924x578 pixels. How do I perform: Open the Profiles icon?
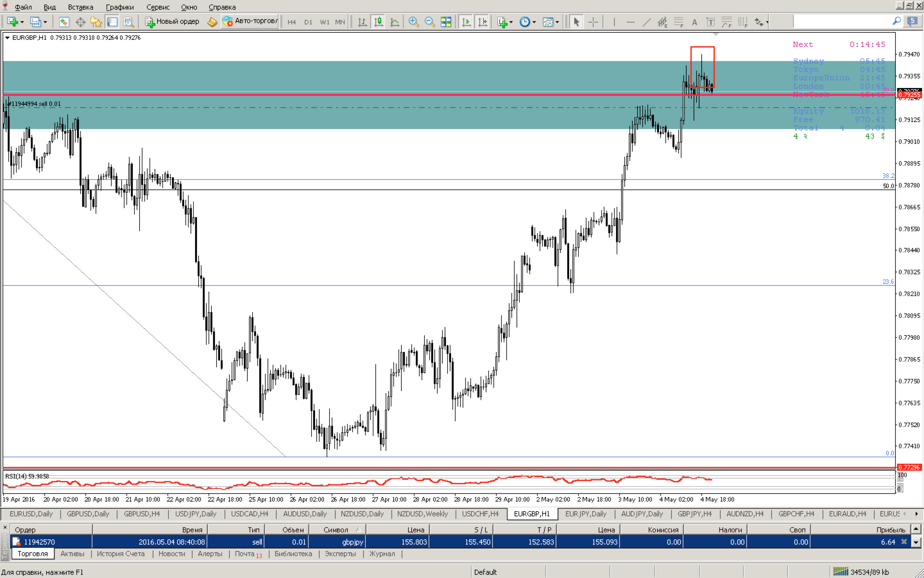click(35, 22)
